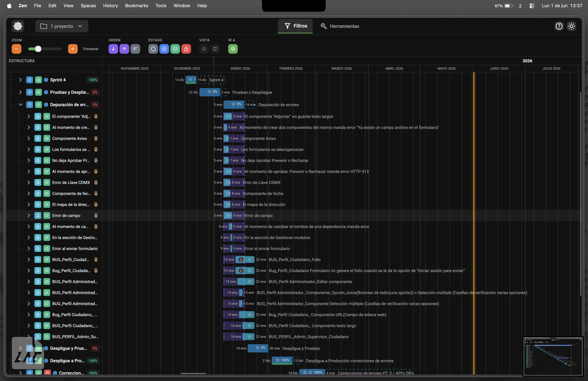Click the zoom out minus button
The height and width of the screenshot is (381, 588).
16,49
